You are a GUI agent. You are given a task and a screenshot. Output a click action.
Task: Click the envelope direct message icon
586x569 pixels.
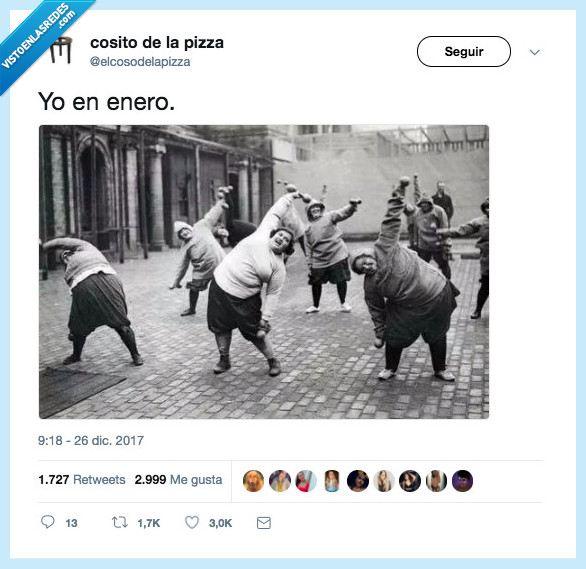tap(264, 523)
